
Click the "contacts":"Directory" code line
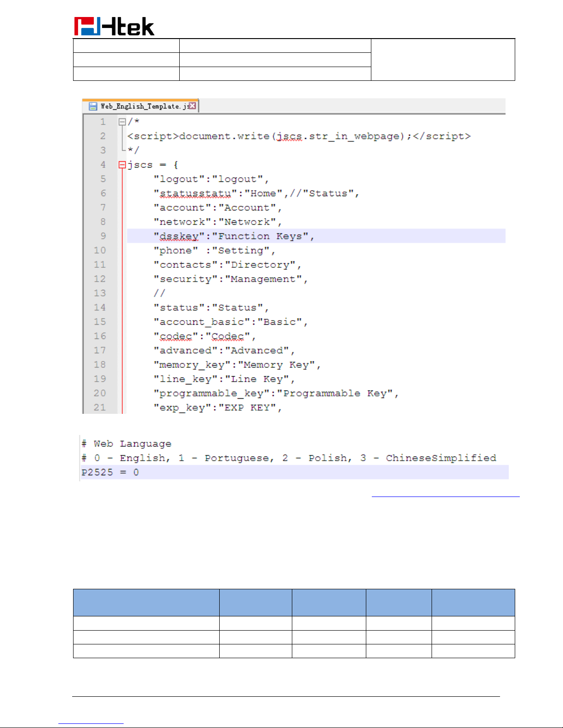click(227, 265)
